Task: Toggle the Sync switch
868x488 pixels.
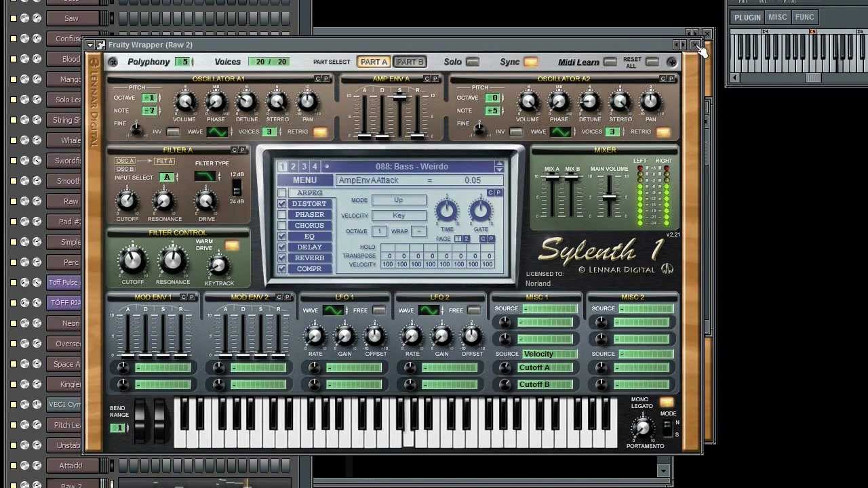Action: tap(530, 62)
